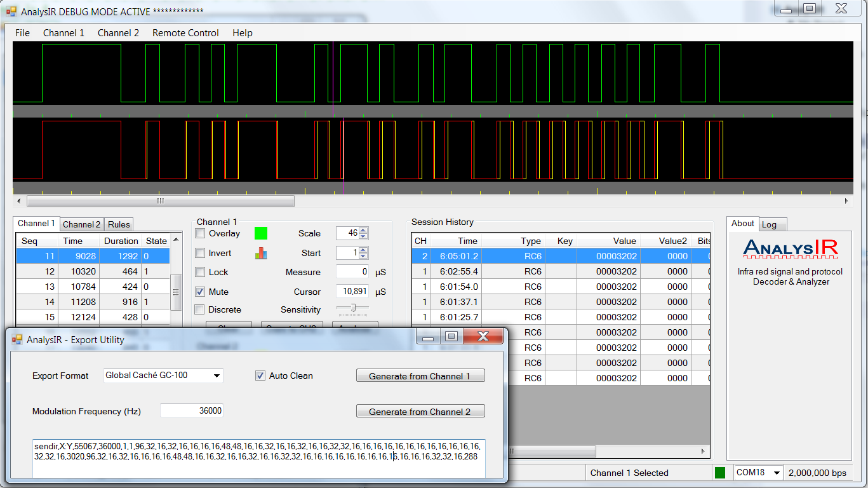Increase Scale value with up arrow
This screenshot has height=488, width=868.
click(x=363, y=230)
